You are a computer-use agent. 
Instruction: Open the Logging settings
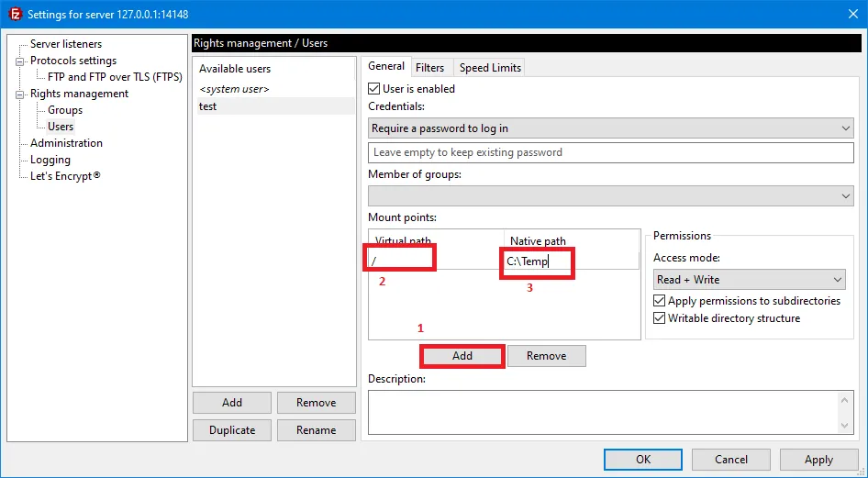click(x=50, y=160)
